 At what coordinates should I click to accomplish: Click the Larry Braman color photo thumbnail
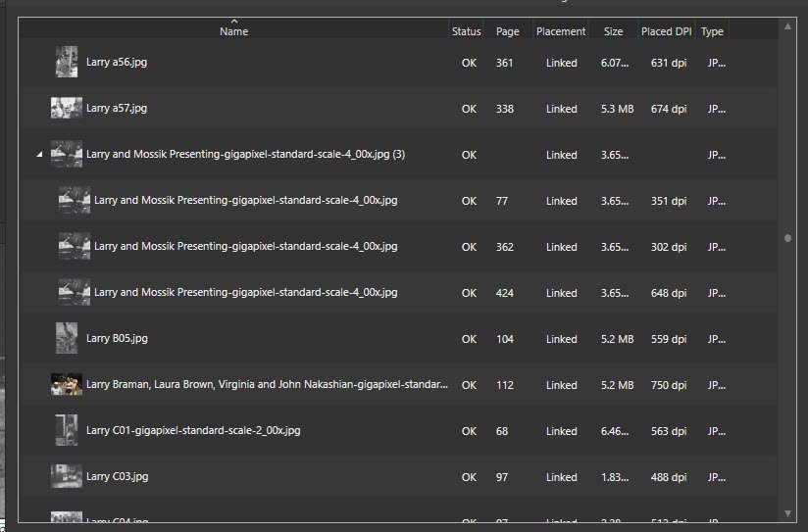point(67,384)
